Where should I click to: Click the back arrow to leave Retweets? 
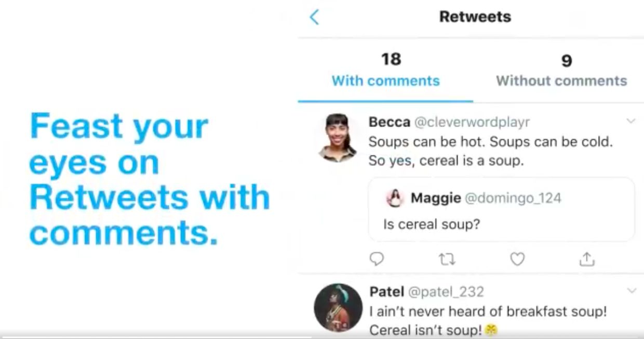pos(314,17)
